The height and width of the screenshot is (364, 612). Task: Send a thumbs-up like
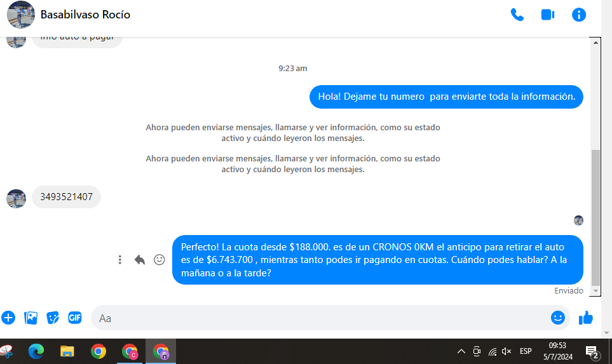pos(586,318)
